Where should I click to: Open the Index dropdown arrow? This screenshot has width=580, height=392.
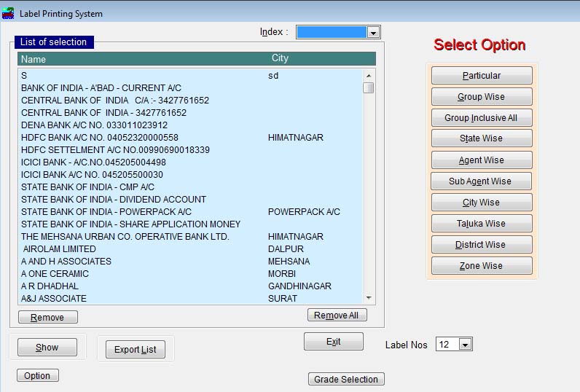(x=373, y=33)
